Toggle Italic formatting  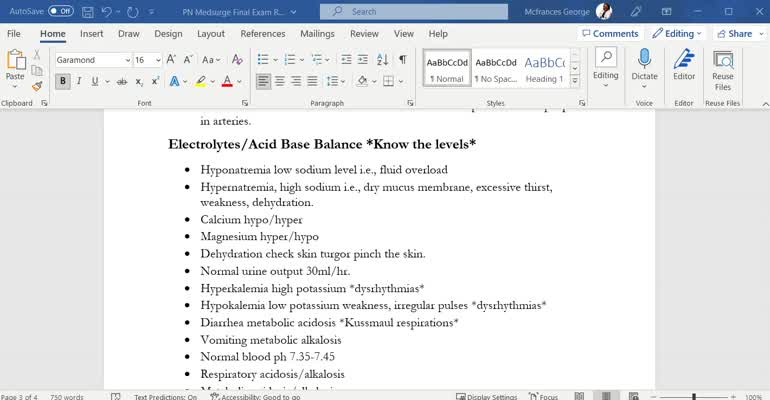click(x=79, y=81)
